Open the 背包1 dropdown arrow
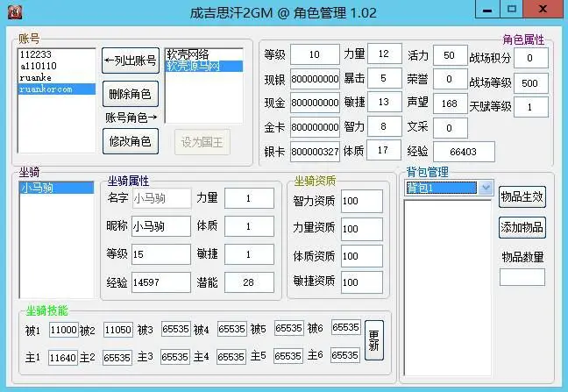Screen dimensions: 568x392 click(x=486, y=188)
